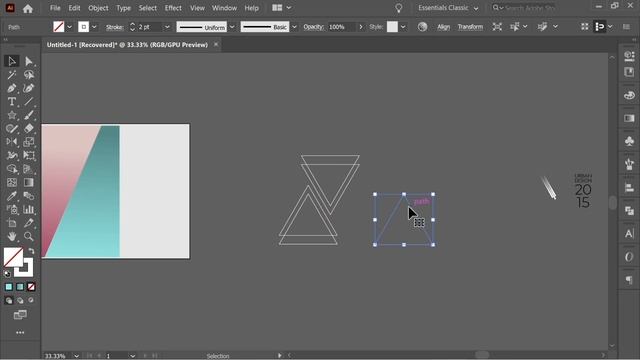
Task: Activate the Type tool
Action: (11, 102)
